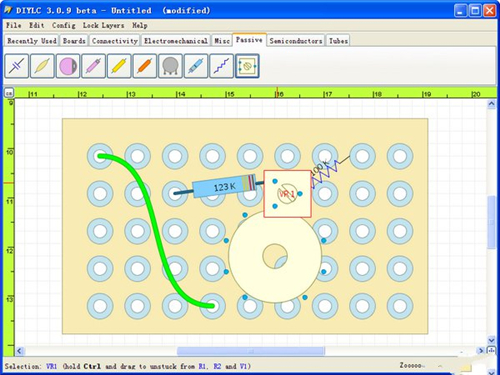Screen dimensions: 500x375
Task: Switch to the Semiconductors tab
Action: 296,41
